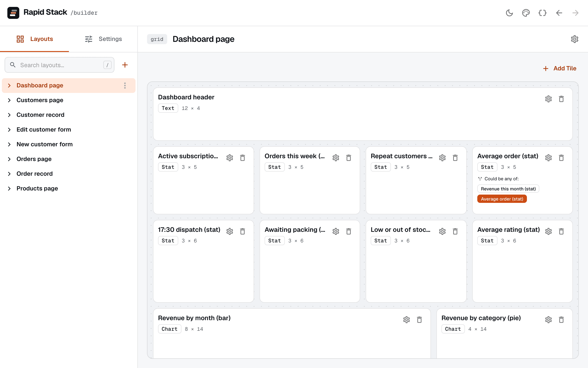Click the grid badge beside page title
588x368 pixels.
coord(157,39)
